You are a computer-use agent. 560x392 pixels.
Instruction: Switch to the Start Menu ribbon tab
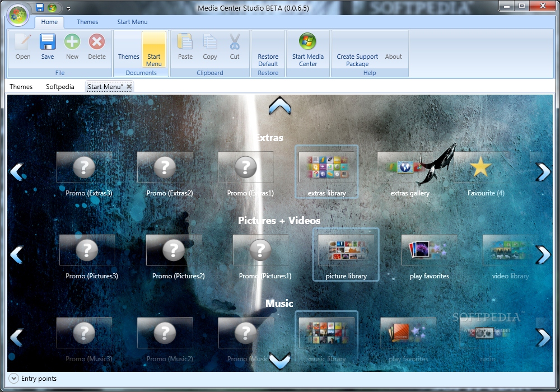pos(132,22)
